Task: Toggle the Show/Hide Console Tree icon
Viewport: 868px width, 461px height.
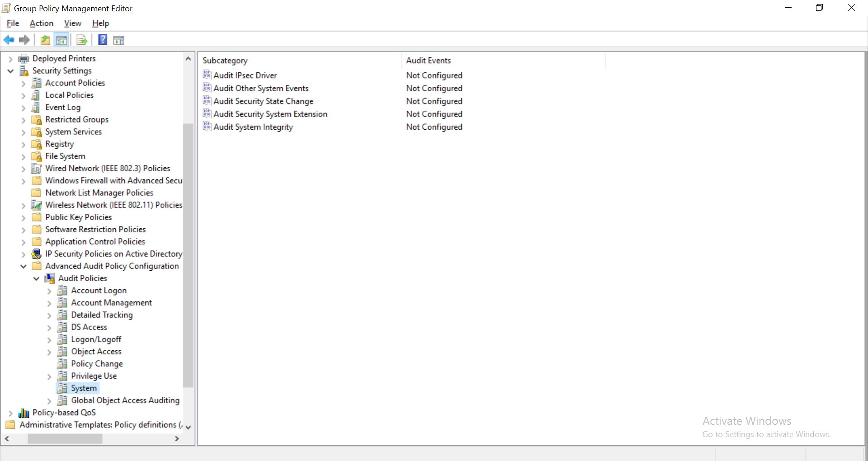Action: (x=62, y=40)
